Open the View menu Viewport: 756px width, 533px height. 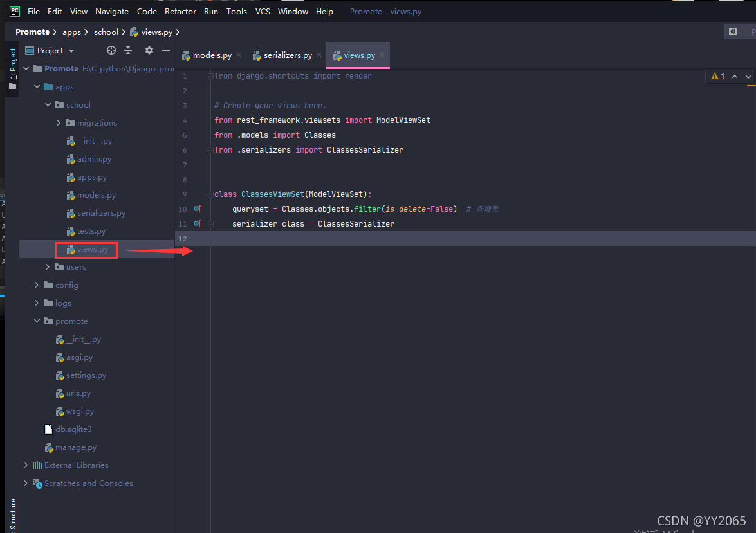[x=78, y=11]
